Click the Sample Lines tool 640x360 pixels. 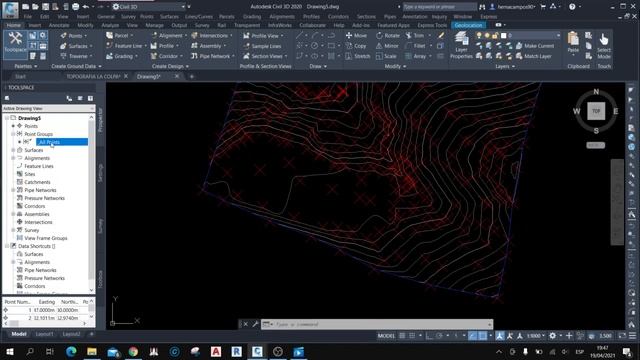pyautogui.click(x=262, y=46)
